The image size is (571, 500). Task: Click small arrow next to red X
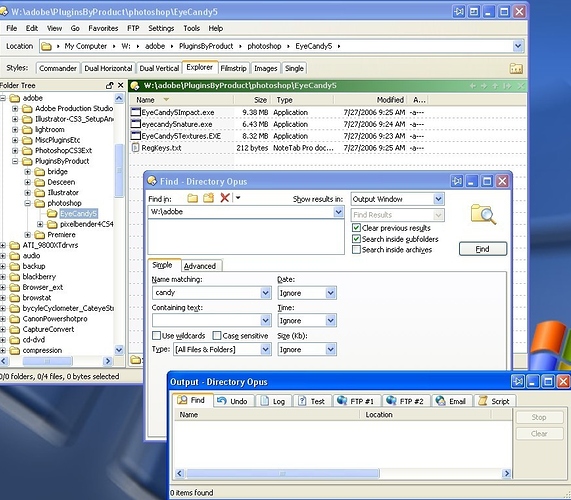pos(238,198)
